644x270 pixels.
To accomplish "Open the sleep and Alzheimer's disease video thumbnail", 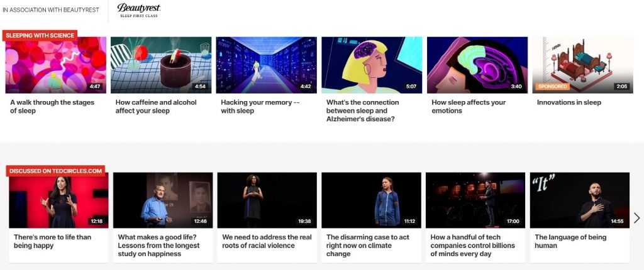I will click(x=372, y=65).
